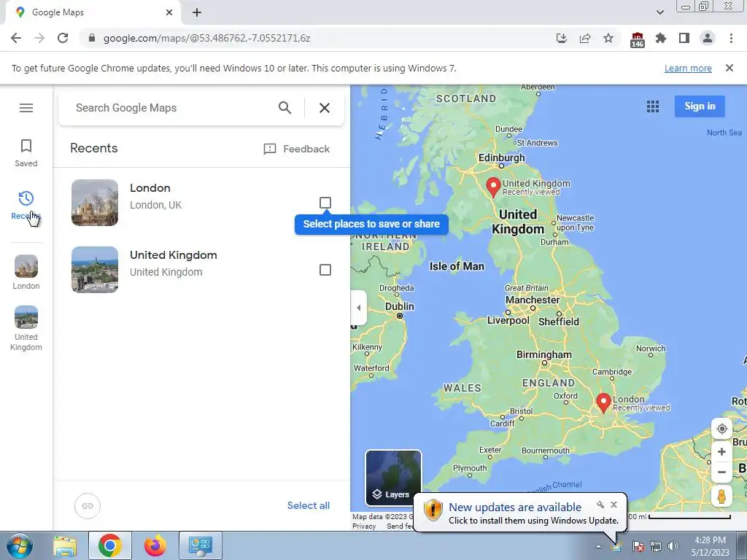Click the share page icon in address bar
747x560 pixels.
(x=585, y=38)
